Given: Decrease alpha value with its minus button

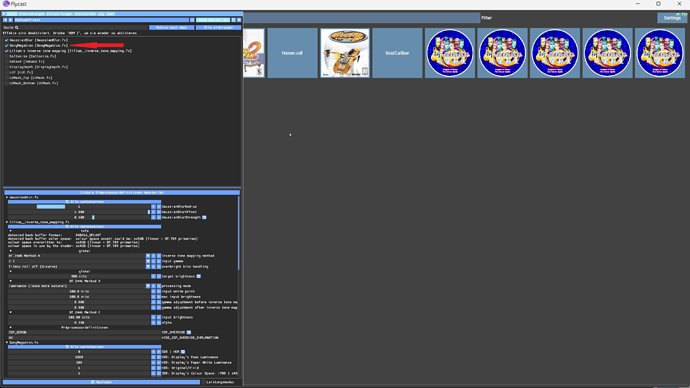Looking at the screenshot, I should click(154, 322).
